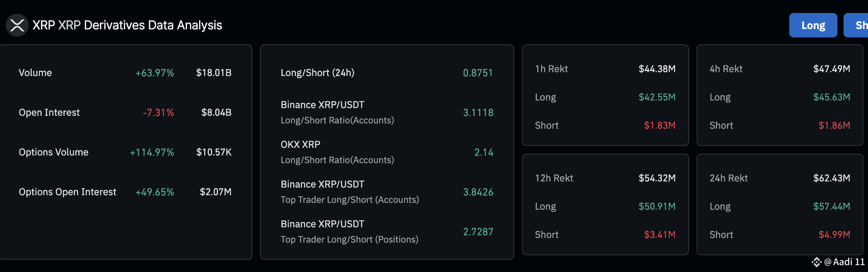Select the Volume $18.01B value
This screenshot has height=272, width=868.
click(214, 73)
